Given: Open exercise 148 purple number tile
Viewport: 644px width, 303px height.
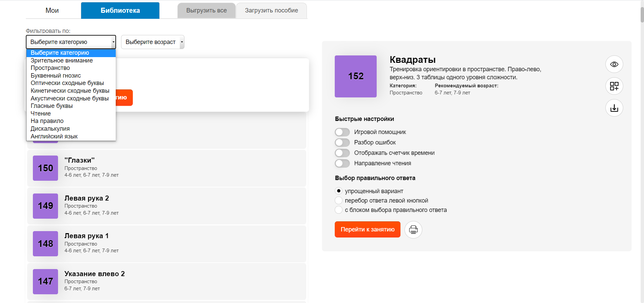Looking at the screenshot, I should (x=45, y=244).
